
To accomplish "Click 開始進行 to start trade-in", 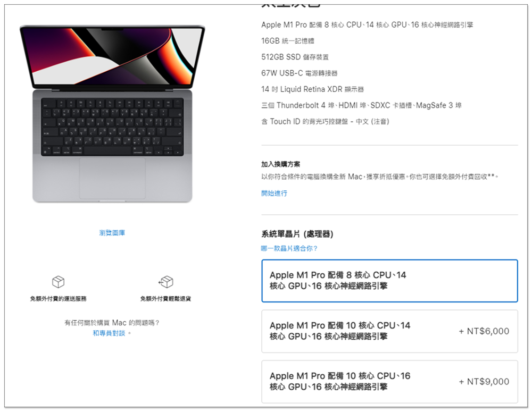I will (x=274, y=193).
